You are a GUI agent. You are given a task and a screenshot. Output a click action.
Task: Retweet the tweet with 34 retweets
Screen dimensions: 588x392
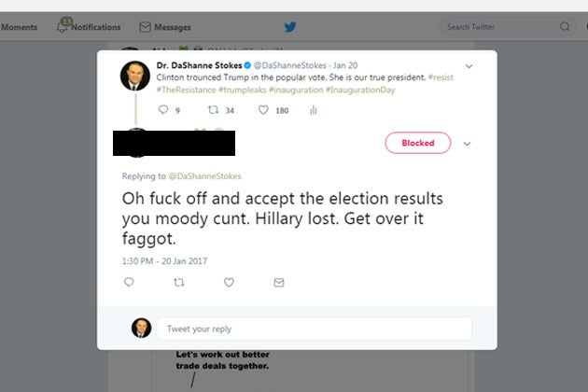[x=214, y=109]
